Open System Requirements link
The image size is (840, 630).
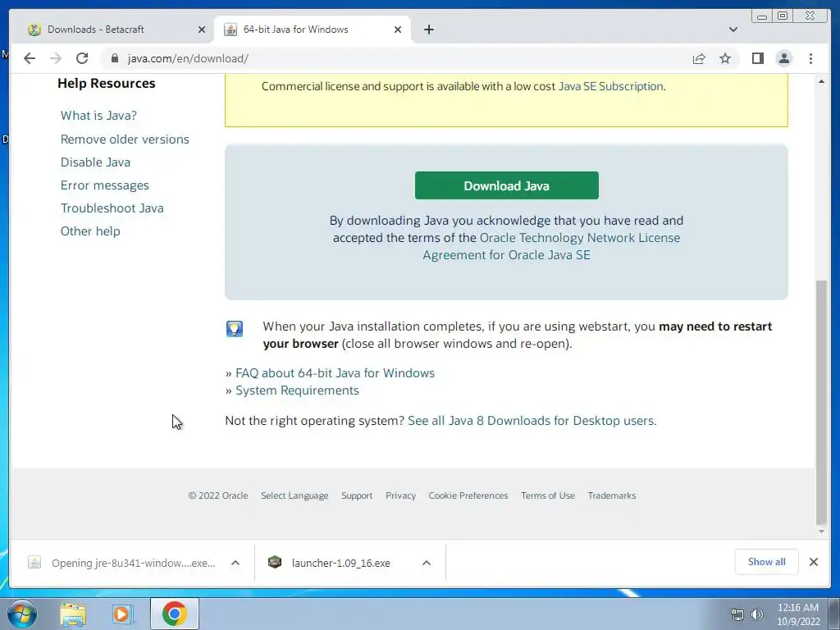[297, 390]
